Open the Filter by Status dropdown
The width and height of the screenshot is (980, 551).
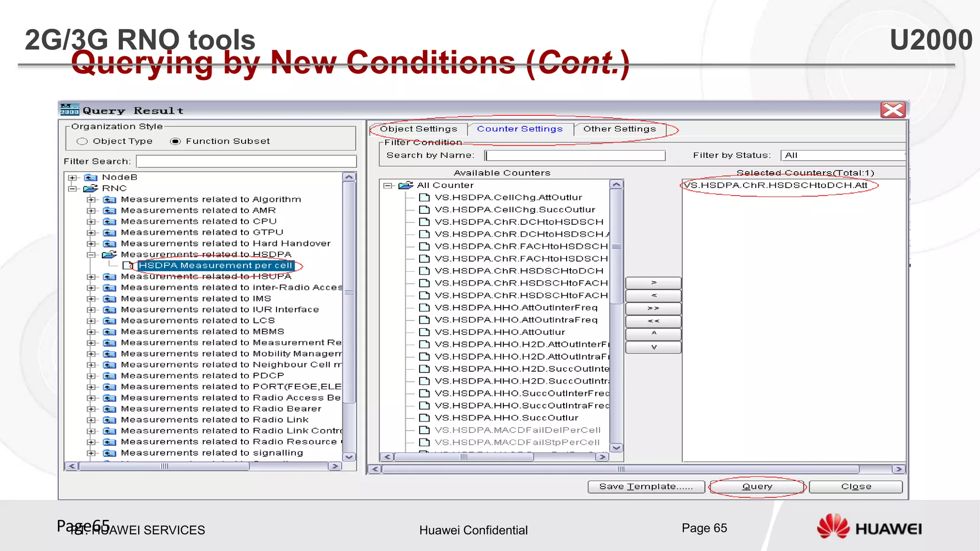tap(842, 155)
